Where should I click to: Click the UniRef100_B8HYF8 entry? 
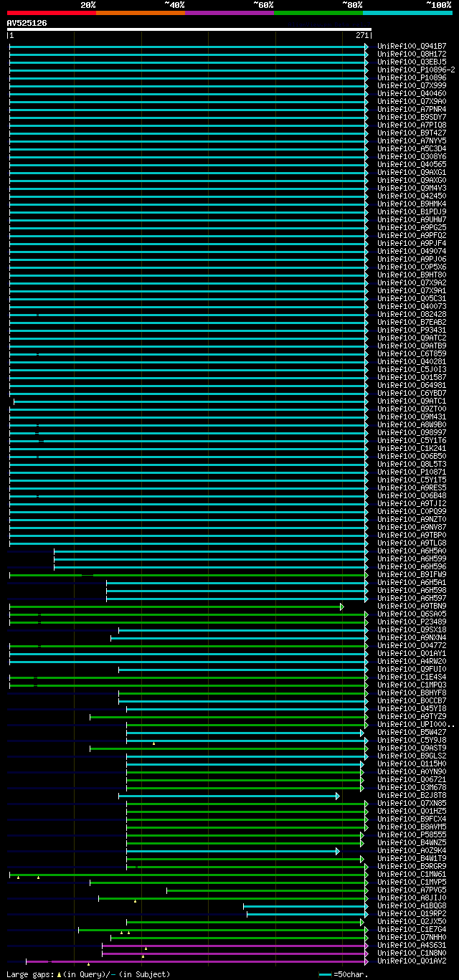tap(412, 693)
